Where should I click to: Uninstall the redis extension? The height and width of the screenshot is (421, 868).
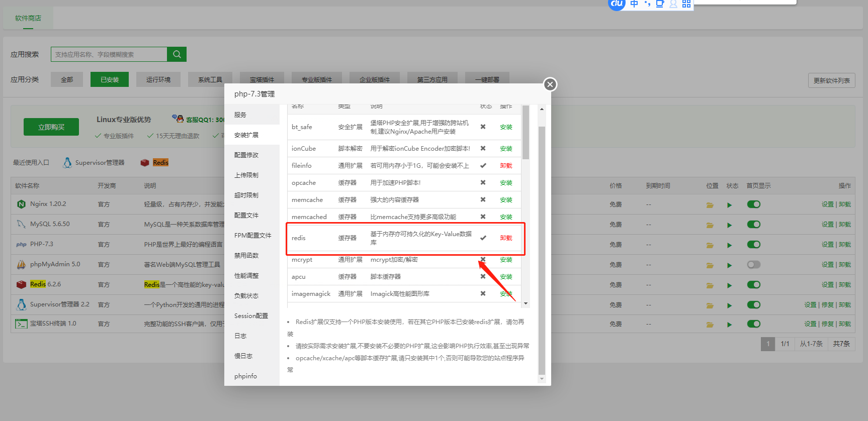pyautogui.click(x=506, y=238)
